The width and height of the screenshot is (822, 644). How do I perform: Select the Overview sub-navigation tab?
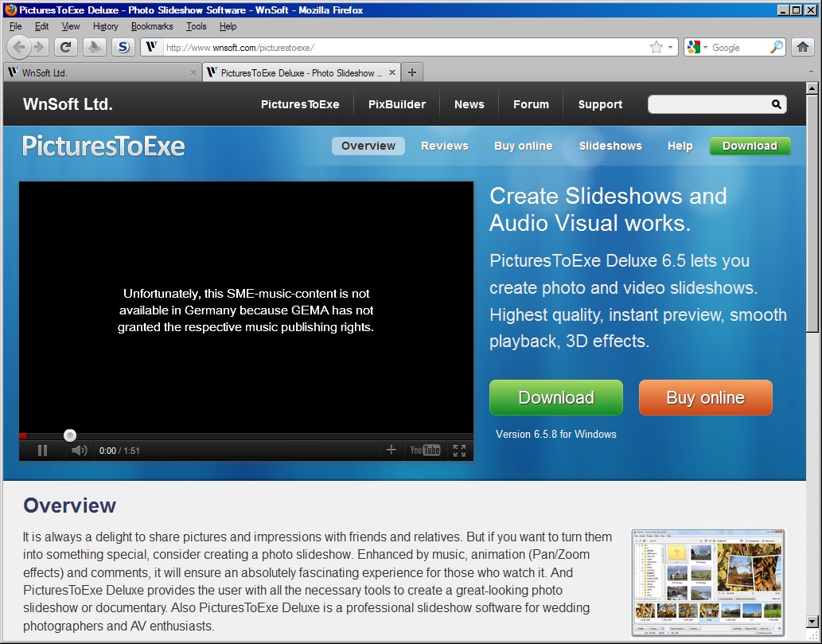pos(368,146)
